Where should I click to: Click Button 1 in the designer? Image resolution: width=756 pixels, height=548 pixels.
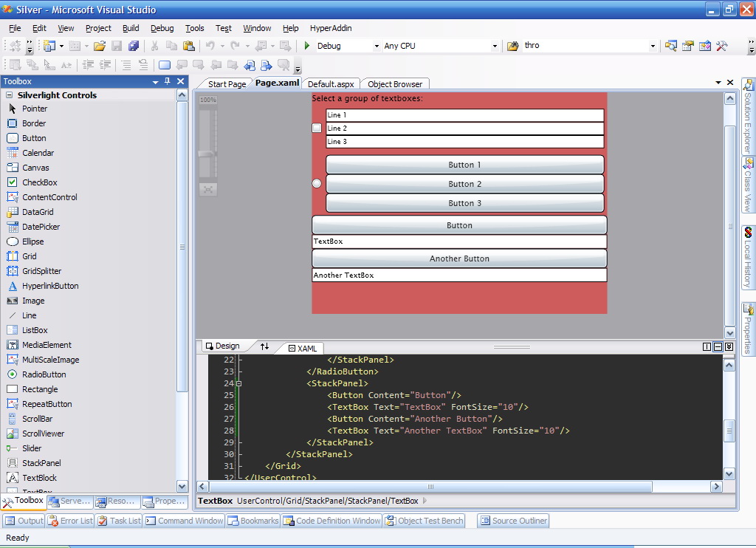click(465, 165)
